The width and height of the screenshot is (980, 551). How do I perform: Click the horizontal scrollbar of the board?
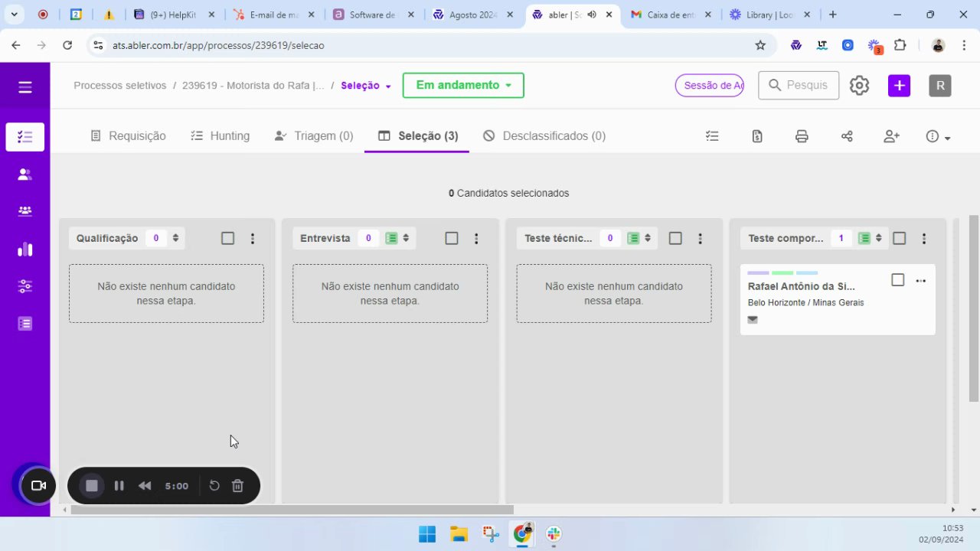tap(292, 510)
